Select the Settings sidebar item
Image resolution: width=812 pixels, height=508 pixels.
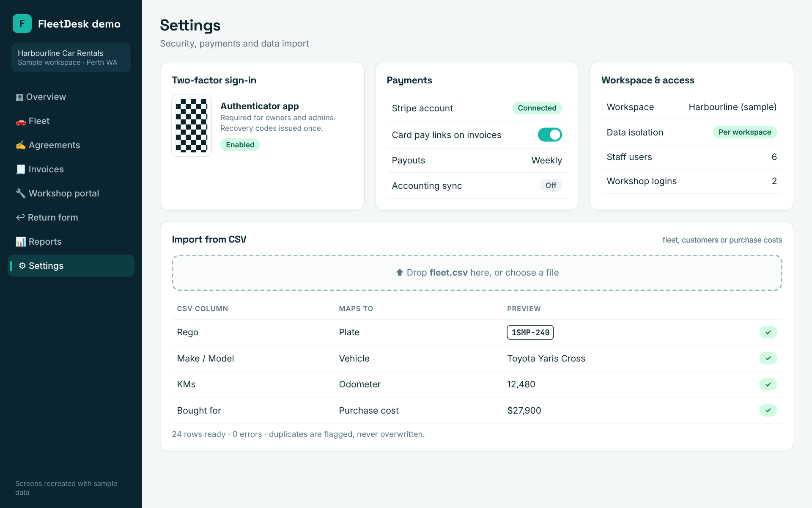click(x=71, y=266)
